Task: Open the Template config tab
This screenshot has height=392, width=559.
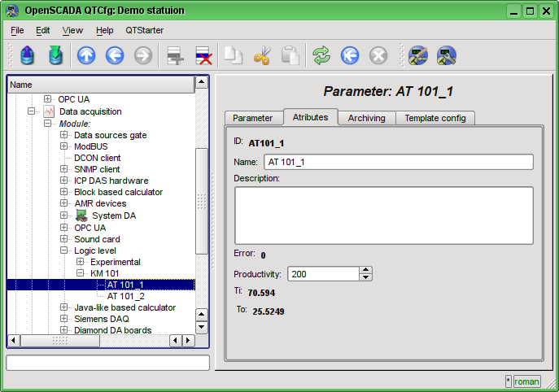Action: [435, 118]
